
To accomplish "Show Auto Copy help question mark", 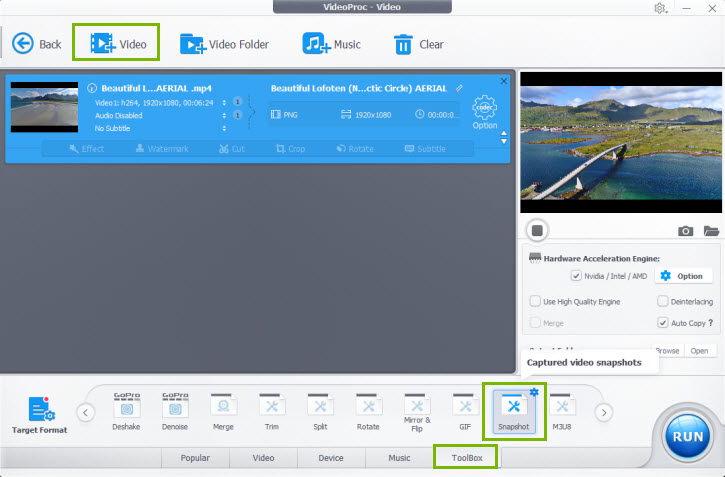I will (x=711, y=323).
